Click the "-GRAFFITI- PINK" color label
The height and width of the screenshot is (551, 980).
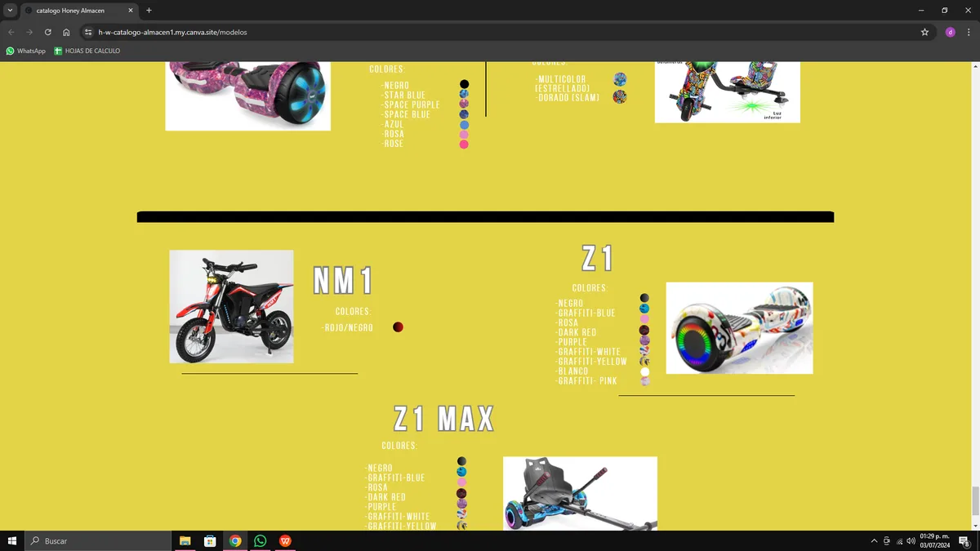[586, 381]
